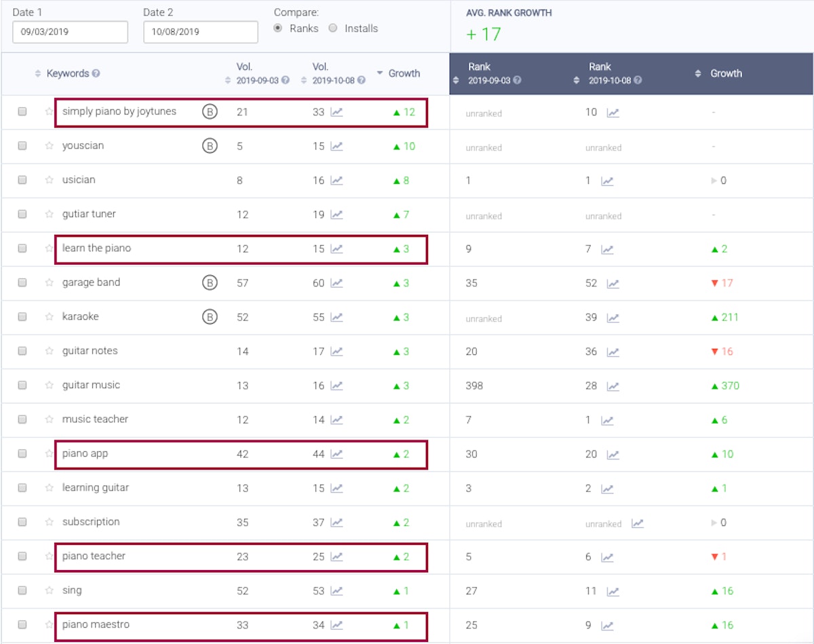
Task: Select the Installs compare radio option
Action: [x=333, y=29]
